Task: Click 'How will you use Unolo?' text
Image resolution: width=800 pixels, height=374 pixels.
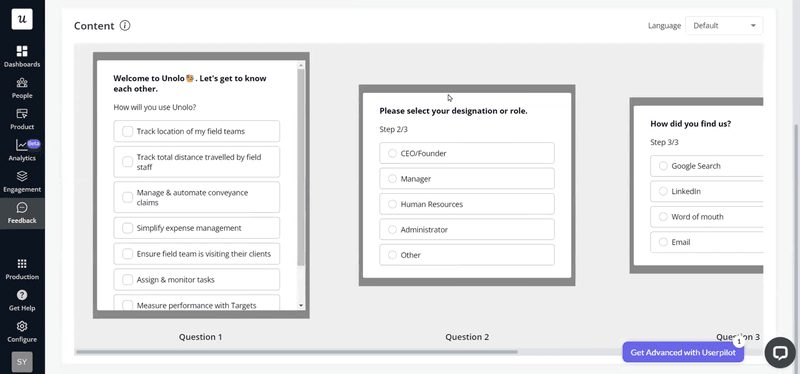Action: 155,107
